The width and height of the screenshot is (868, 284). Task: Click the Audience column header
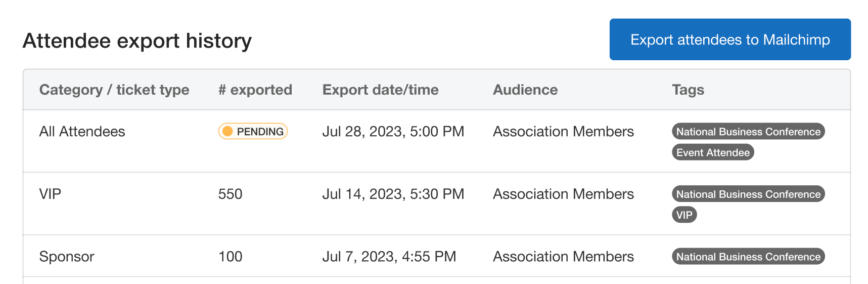click(x=525, y=90)
